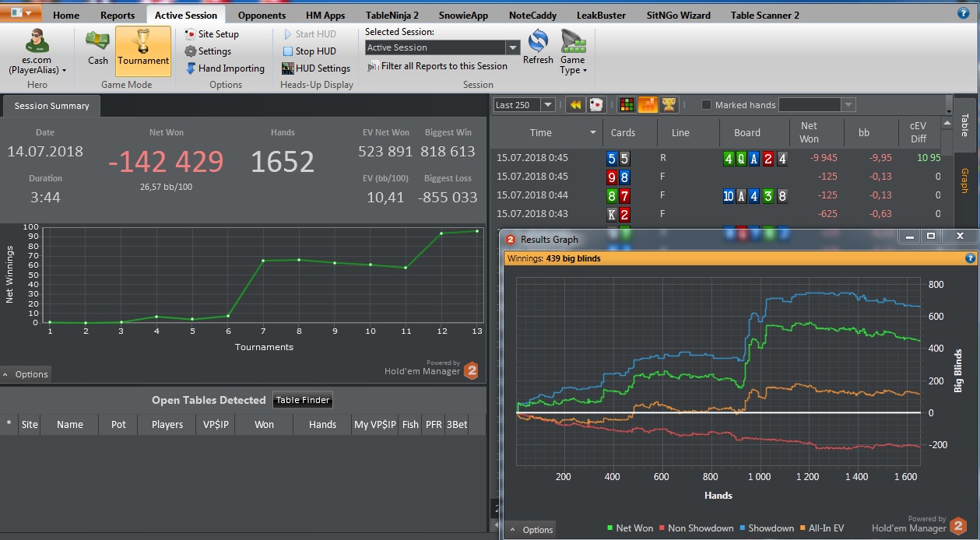980x540 pixels.
Task: Sort hands by the Time column
Action: (541, 132)
